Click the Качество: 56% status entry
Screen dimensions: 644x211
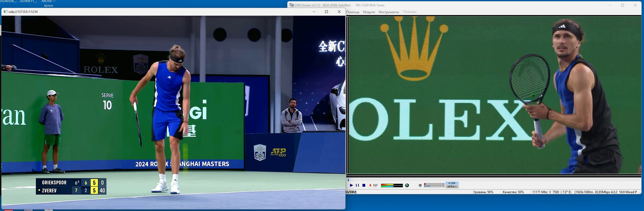tap(513, 192)
